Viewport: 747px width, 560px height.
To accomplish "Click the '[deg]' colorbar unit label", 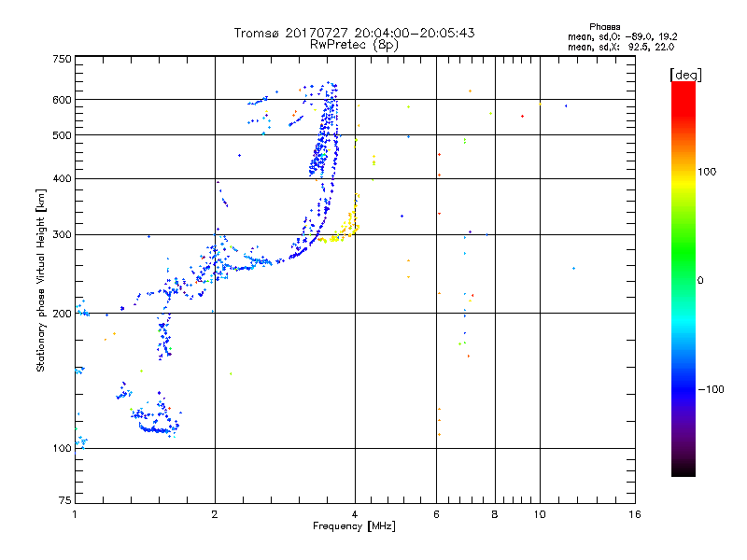I will pos(685,75).
